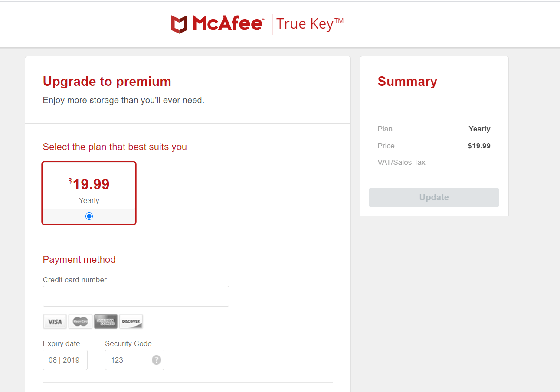Select the American Express card icon
This screenshot has height=392, width=560.
click(x=105, y=321)
